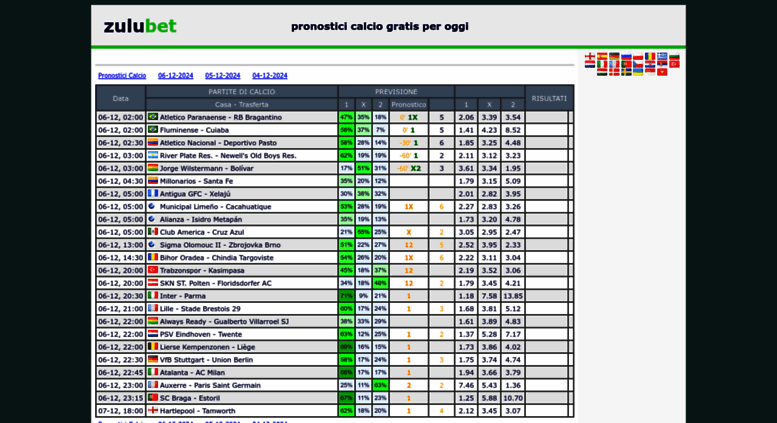The height and width of the screenshot is (423, 777).
Task: Open predictions for 06-12-2024
Action: (x=175, y=76)
